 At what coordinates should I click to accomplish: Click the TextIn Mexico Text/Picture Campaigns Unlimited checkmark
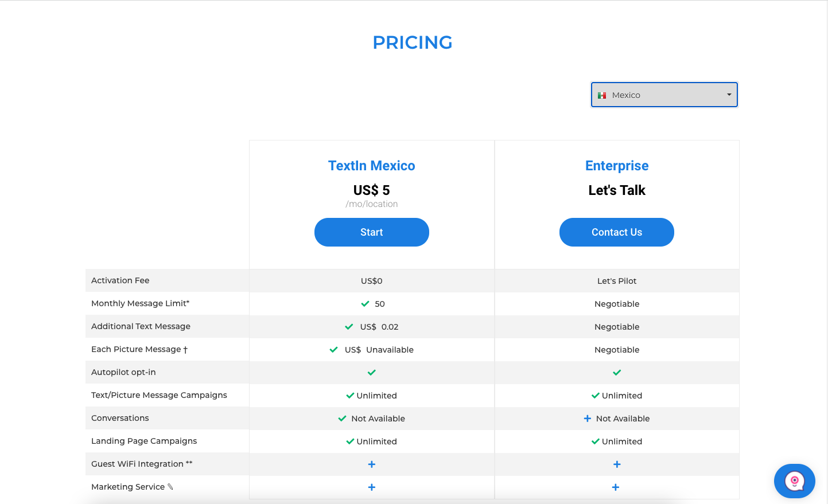coord(350,396)
